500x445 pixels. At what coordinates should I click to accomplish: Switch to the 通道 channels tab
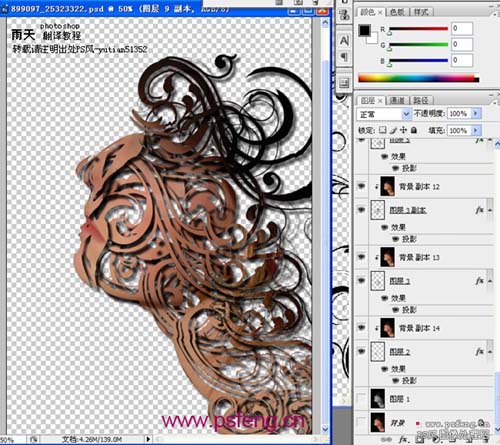click(x=397, y=100)
